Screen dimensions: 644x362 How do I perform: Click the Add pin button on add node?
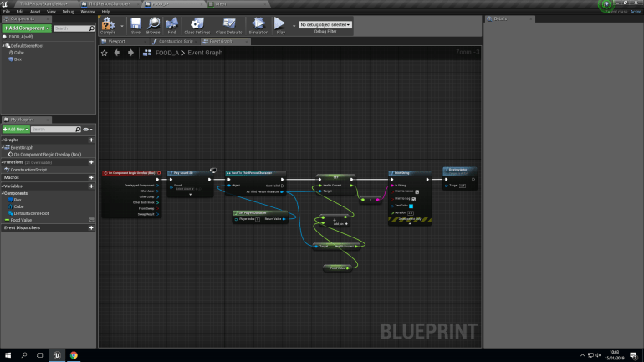[340, 224]
